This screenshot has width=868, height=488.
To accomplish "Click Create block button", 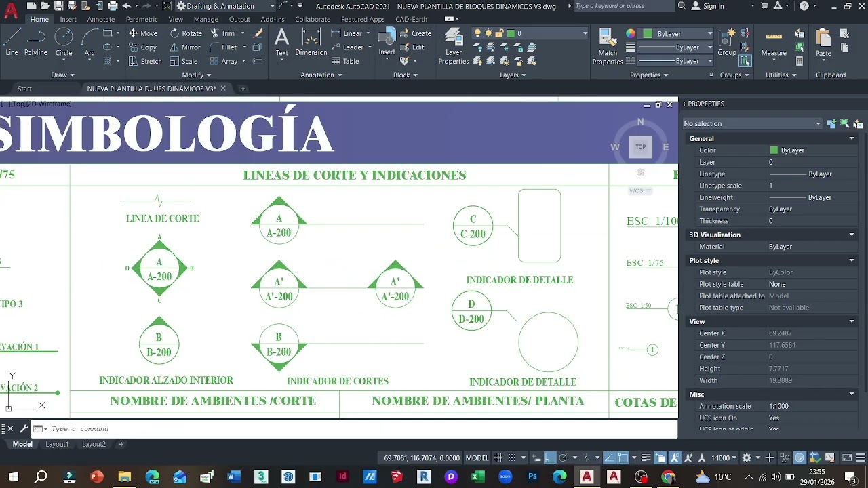I will [x=415, y=33].
